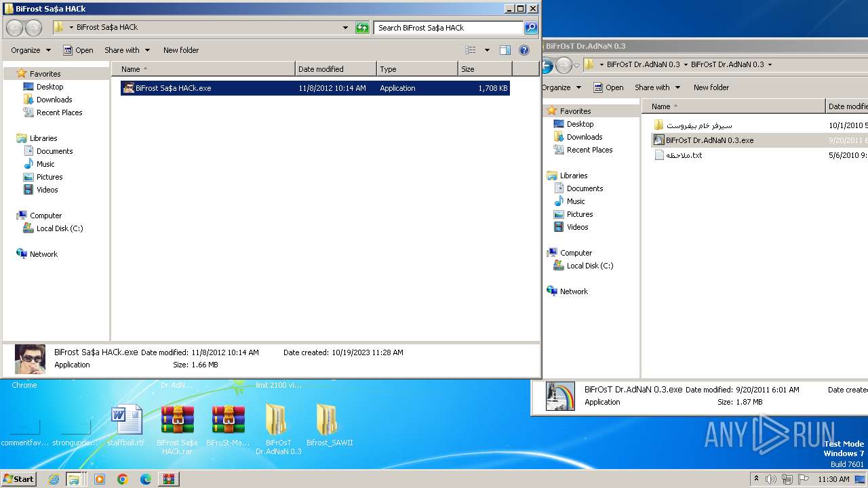Select Local Disk (C:) in Dr.AdNaN window sidebar

pyautogui.click(x=590, y=266)
